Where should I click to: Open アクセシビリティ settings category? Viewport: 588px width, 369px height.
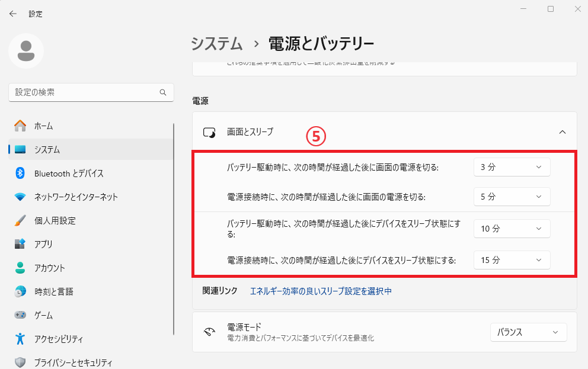pos(58,339)
